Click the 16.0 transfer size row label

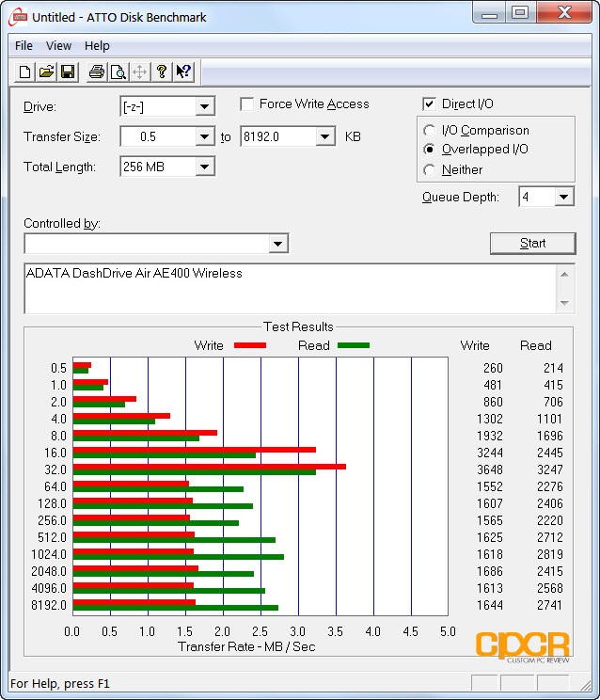tap(55, 453)
